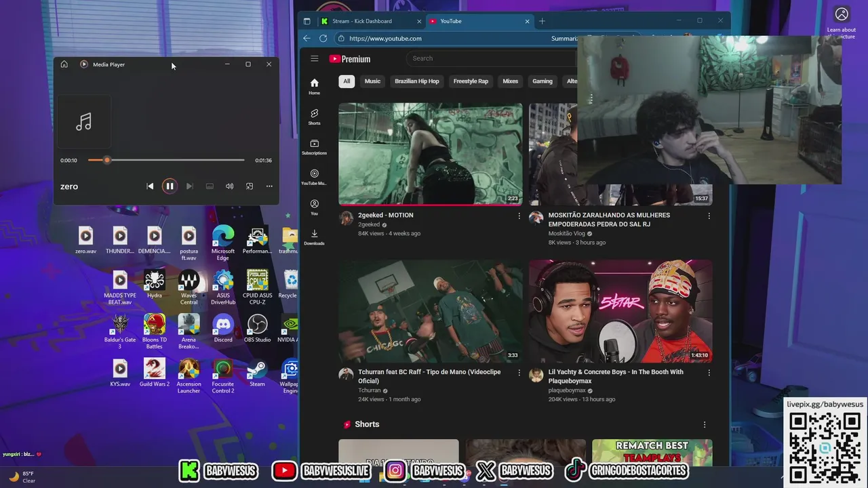Open OBS Studio desktop shortcut
This screenshot has height=488, width=868.
(257, 329)
